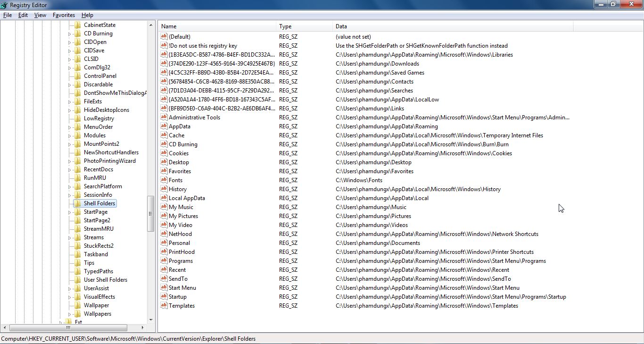Sort values by Type column header

pos(305,26)
